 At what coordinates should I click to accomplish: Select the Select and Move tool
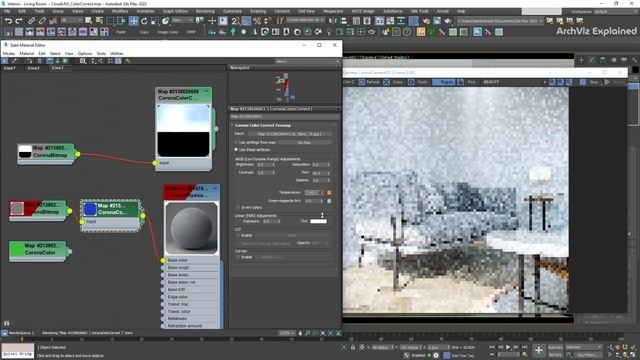(133, 20)
